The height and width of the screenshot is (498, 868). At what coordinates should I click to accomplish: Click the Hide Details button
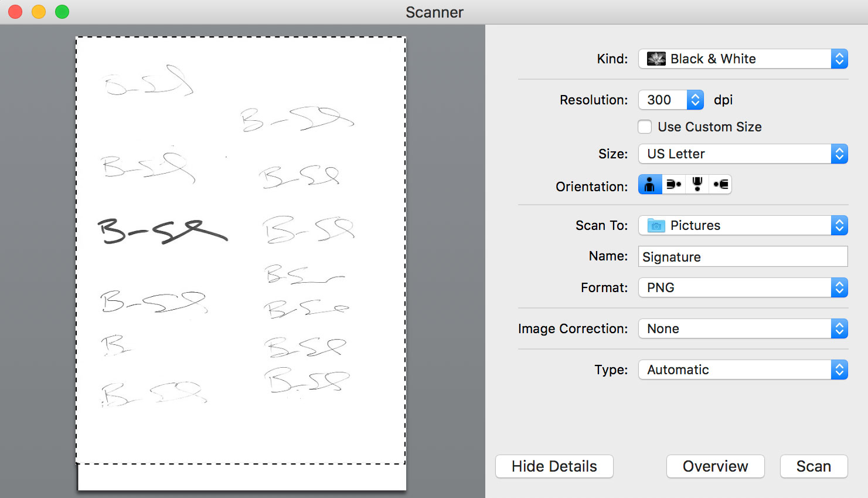click(x=554, y=466)
